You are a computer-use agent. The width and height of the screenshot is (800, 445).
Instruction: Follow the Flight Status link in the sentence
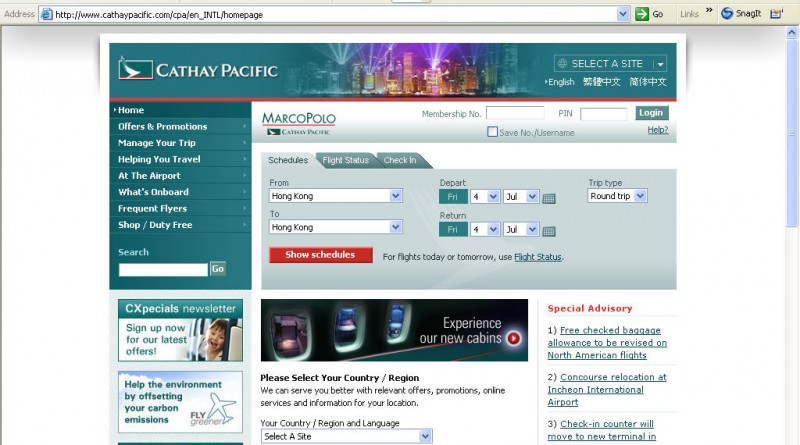tap(537, 257)
